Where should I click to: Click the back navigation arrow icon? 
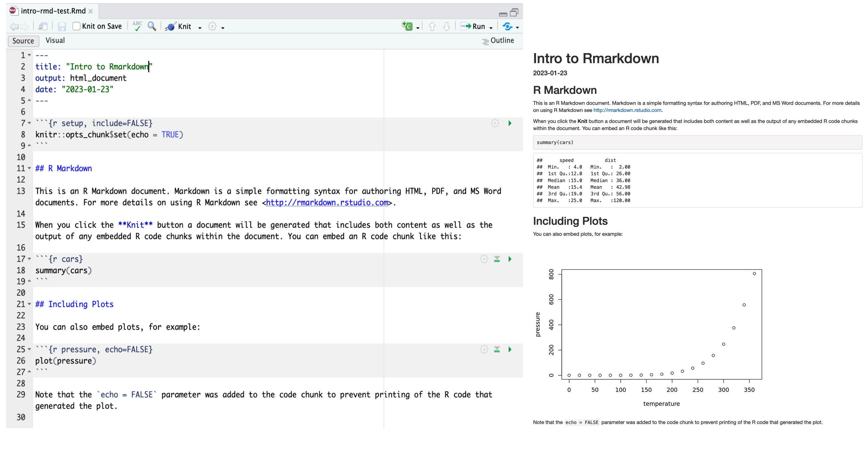(14, 26)
